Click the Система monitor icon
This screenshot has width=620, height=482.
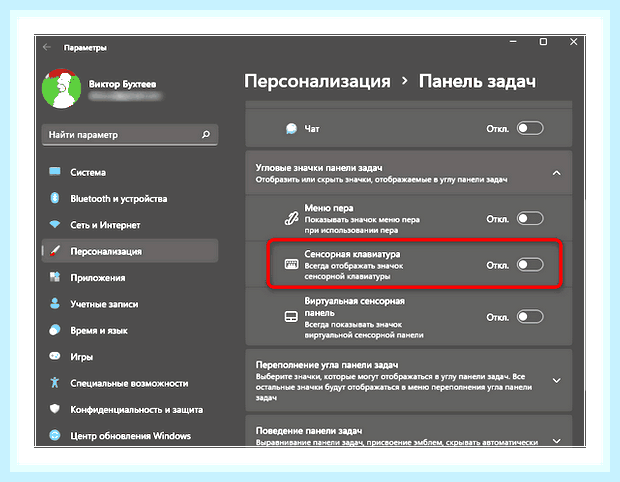55,172
